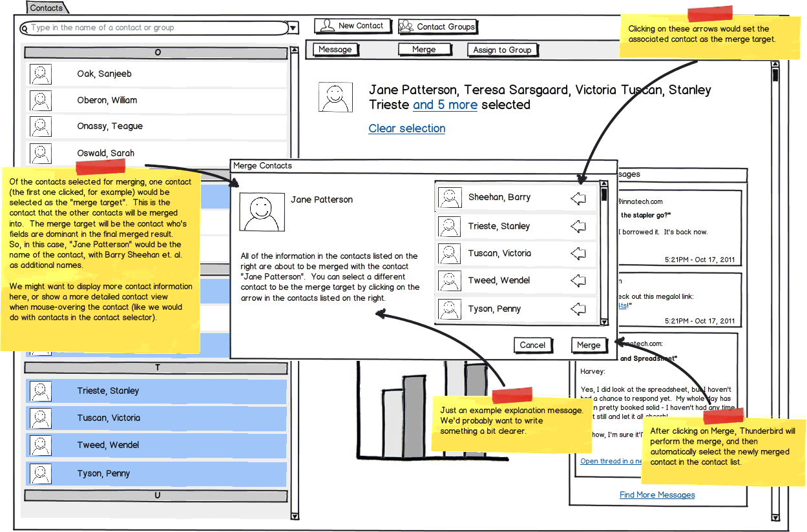Click the arrow beside Tuscan, Victoria
This screenshot has width=807, height=532.
pyautogui.click(x=578, y=254)
